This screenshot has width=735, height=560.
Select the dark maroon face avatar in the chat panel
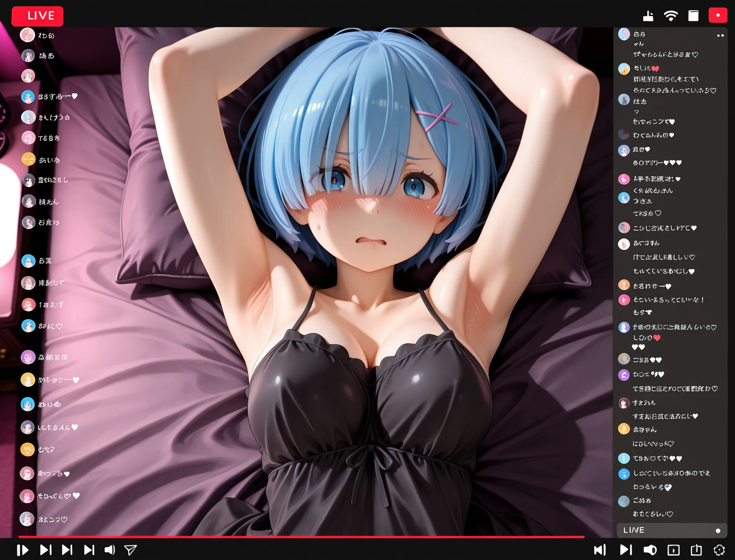click(624, 403)
